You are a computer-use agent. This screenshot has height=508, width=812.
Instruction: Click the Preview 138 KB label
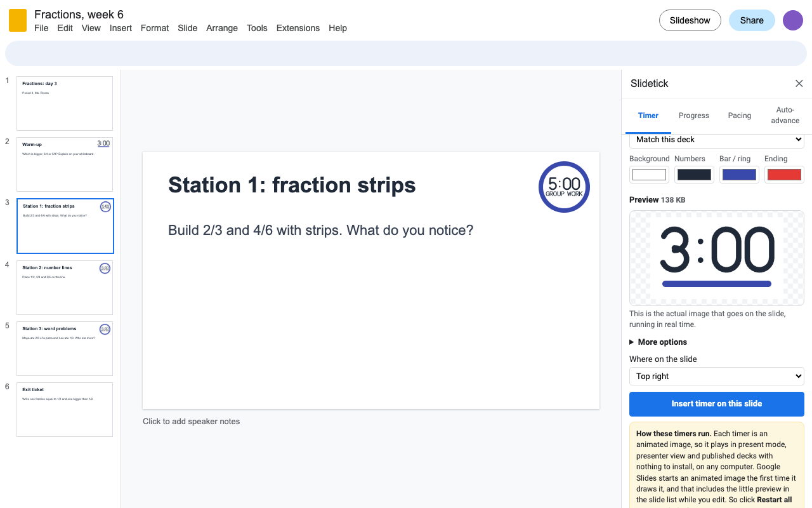pos(657,199)
